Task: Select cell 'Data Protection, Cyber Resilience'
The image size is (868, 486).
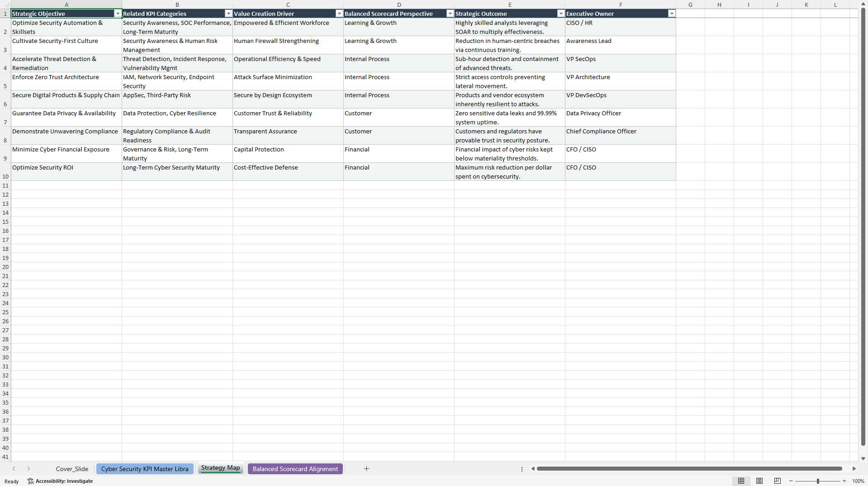Action: click(x=177, y=118)
